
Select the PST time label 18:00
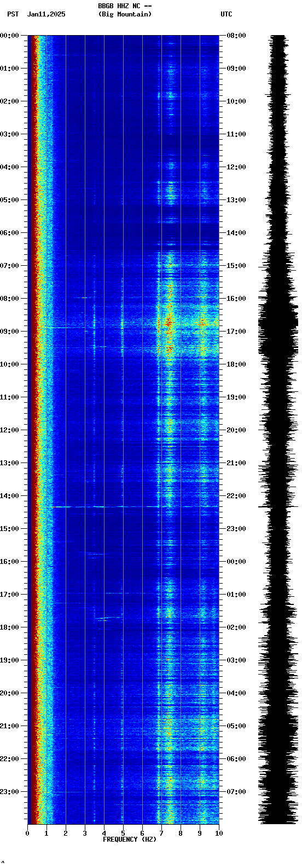[9, 627]
